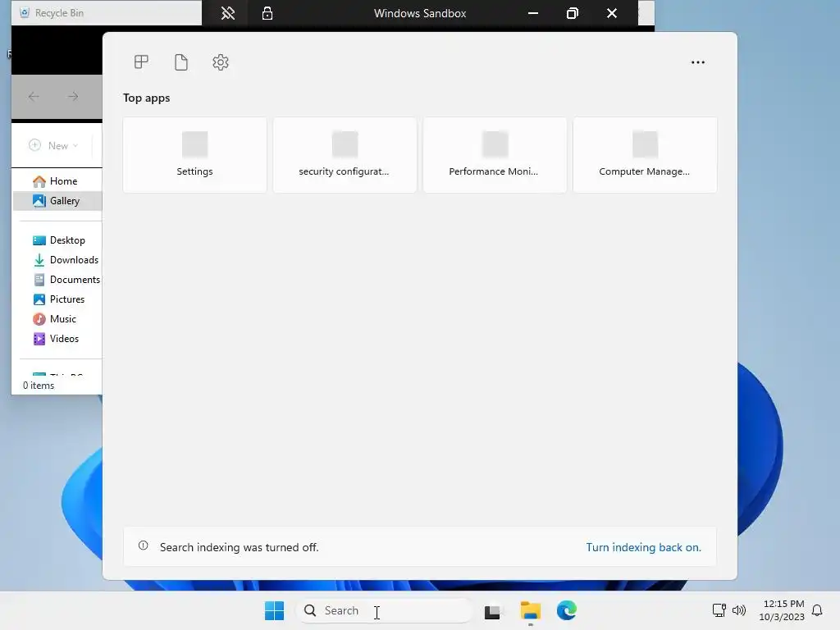Image resolution: width=840 pixels, height=630 pixels.
Task: Open Videos folder in File Explorer sidebar
Action: 57,339
